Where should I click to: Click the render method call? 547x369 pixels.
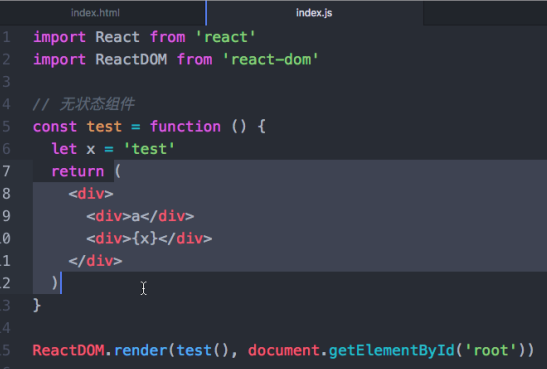[141, 350]
